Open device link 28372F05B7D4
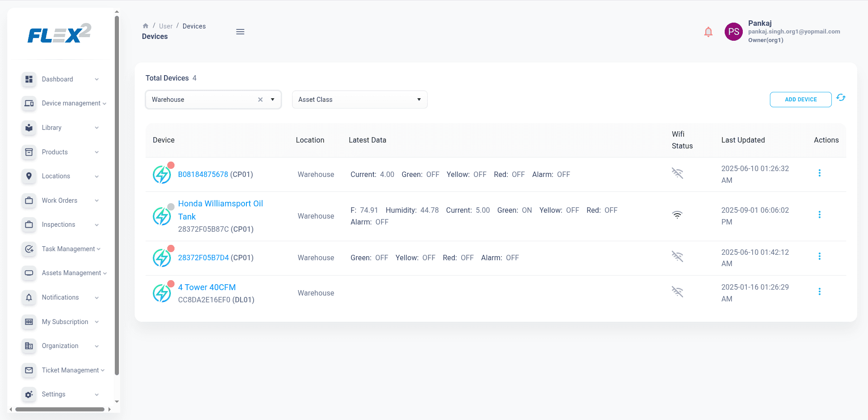 (203, 258)
